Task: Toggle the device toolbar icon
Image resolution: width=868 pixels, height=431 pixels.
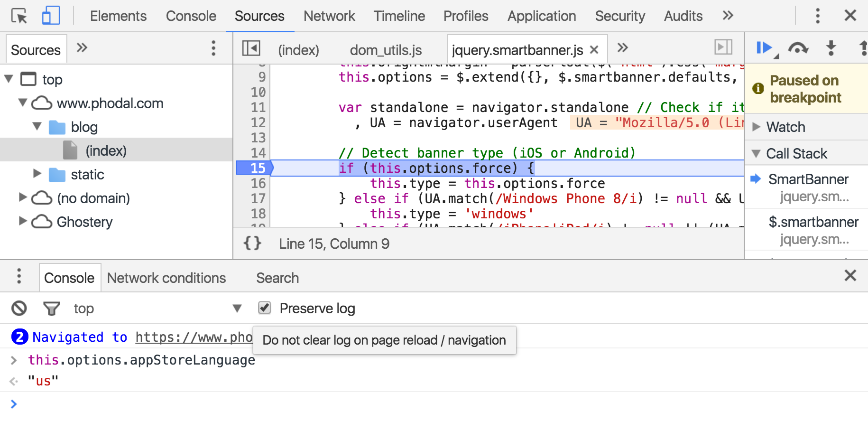Action: pos(51,16)
